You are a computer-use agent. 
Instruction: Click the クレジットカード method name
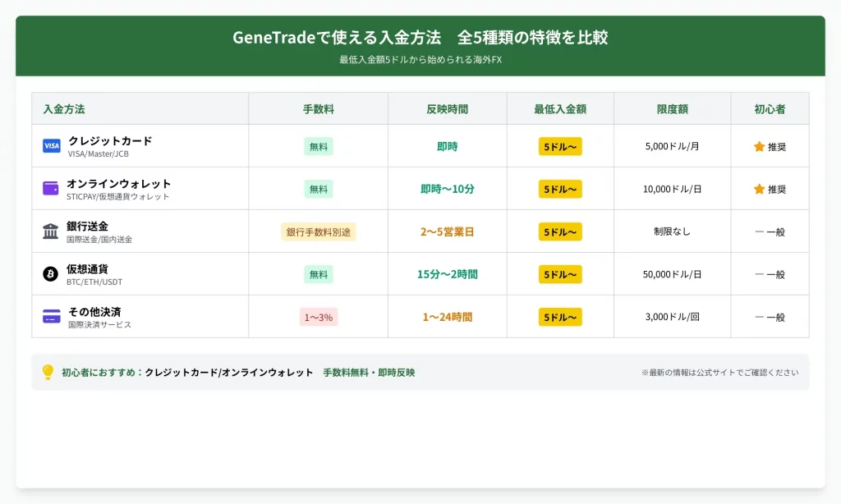[x=110, y=141]
